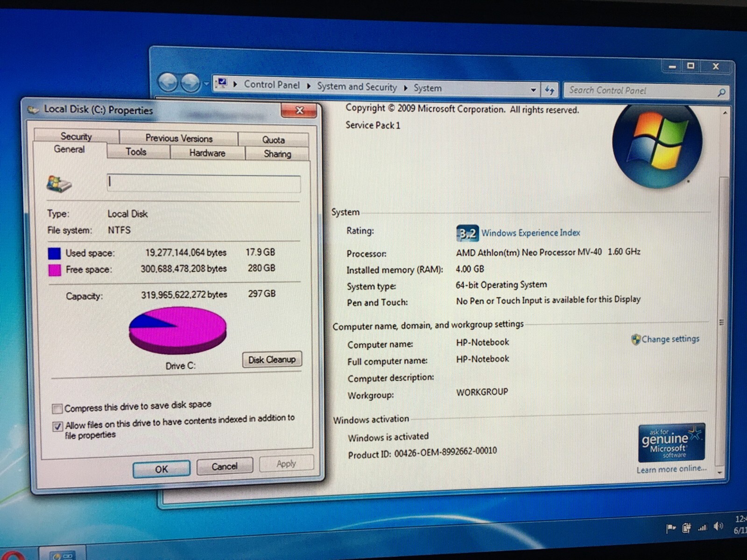Click the Change settings shield icon
The width and height of the screenshot is (747, 560).
click(635, 339)
